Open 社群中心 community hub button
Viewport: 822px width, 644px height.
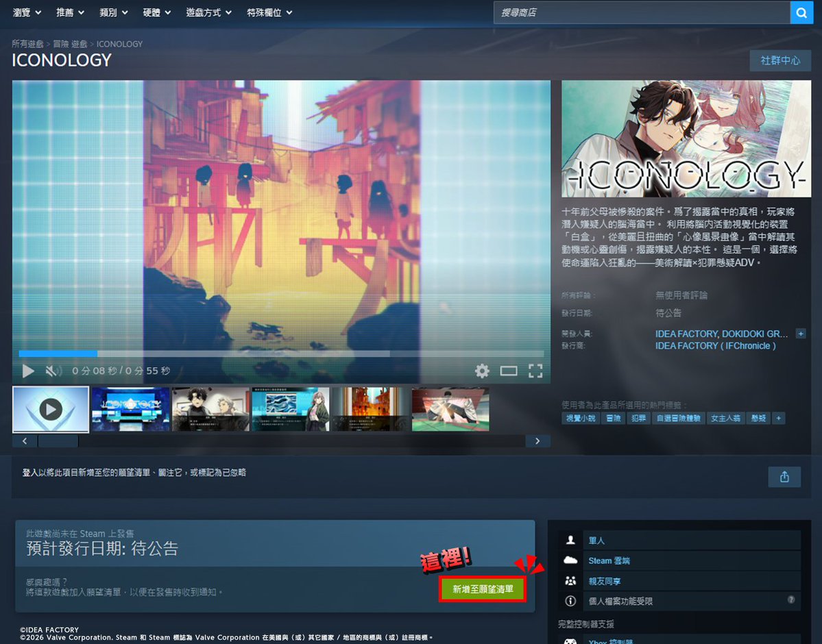tap(780, 60)
